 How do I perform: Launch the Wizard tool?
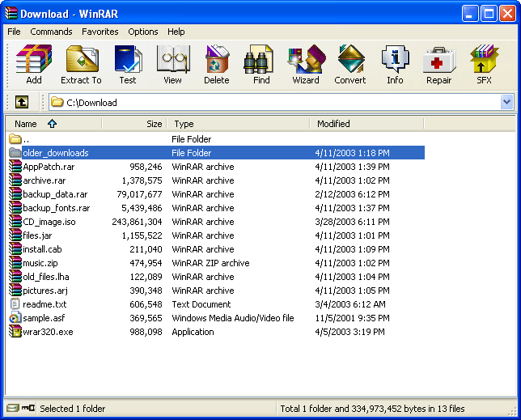pyautogui.click(x=306, y=65)
